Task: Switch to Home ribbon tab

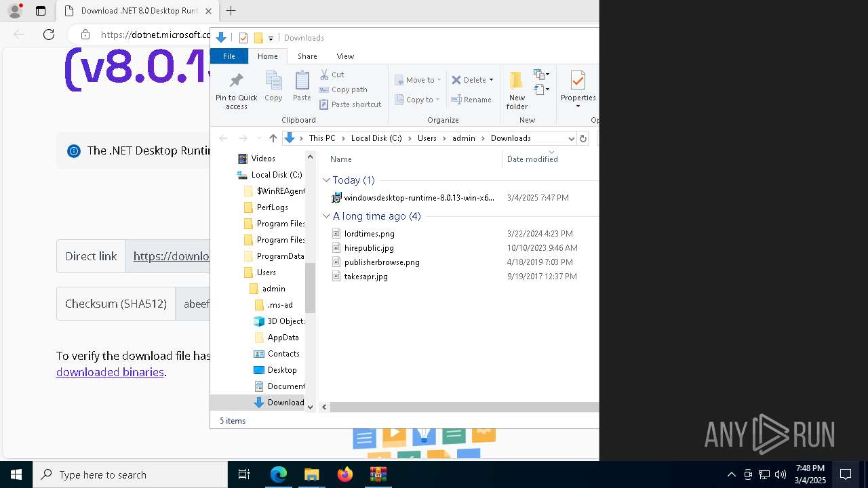Action: point(268,56)
